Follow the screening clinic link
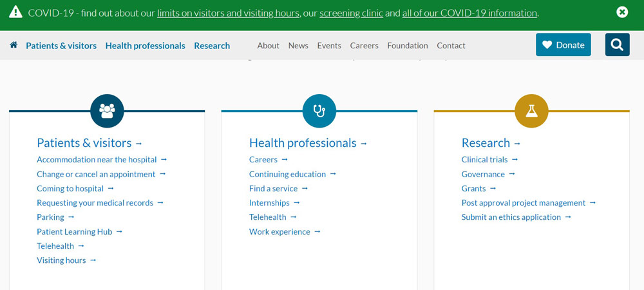This screenshot has width=644, height=290. pyautogui.click(x=351, y=13)
